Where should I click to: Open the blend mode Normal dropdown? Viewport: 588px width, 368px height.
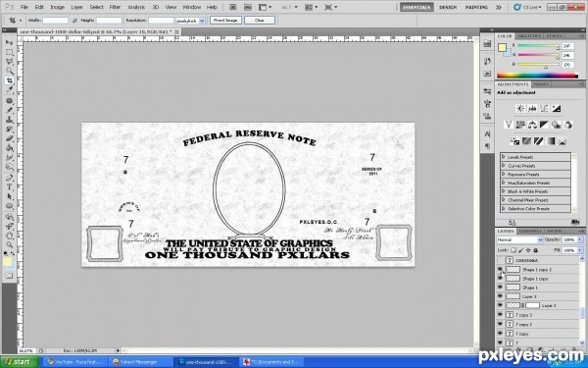click(519, 239)
